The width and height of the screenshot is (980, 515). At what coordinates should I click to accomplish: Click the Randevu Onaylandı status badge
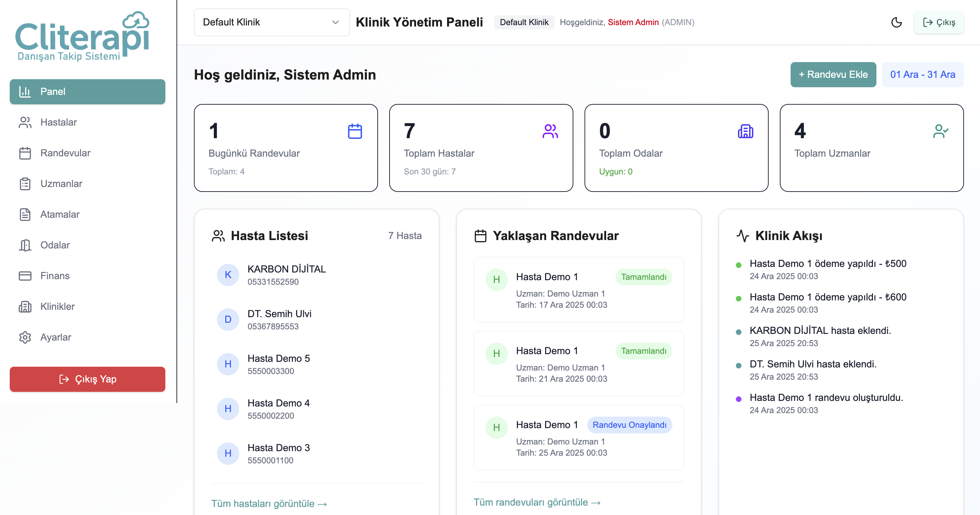(x=629, y=425)
